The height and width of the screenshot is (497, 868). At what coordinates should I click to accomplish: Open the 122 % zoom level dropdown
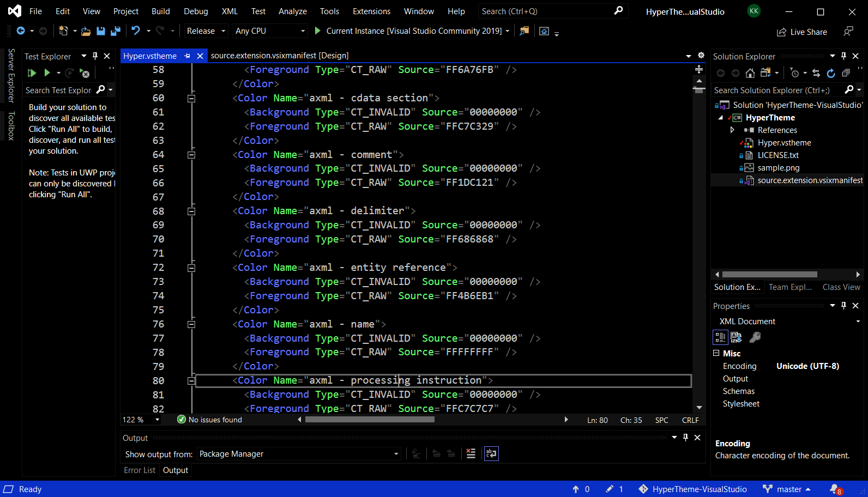[x=141, y=420]
